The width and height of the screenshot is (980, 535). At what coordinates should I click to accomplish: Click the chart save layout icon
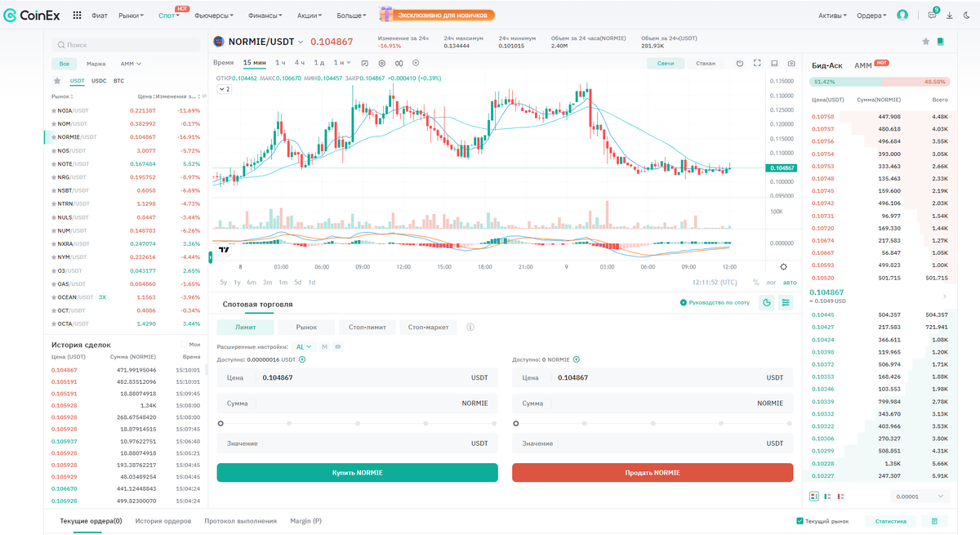(x=774, y=63)
